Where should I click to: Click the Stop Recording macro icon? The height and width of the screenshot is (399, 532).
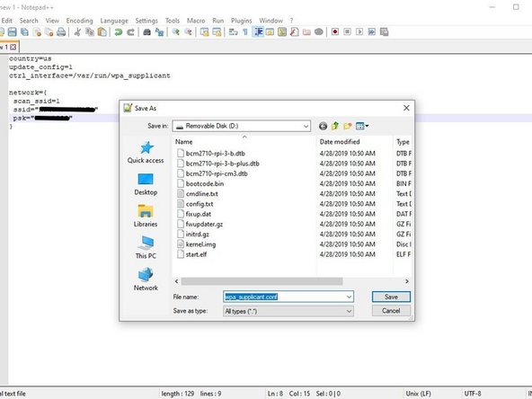click(347, 31)
